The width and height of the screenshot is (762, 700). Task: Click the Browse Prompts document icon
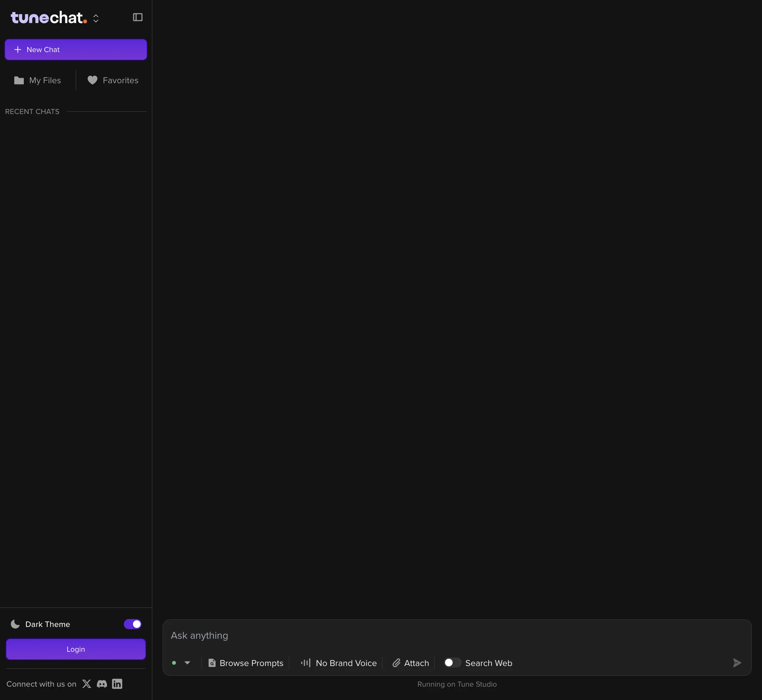point(212,663)
